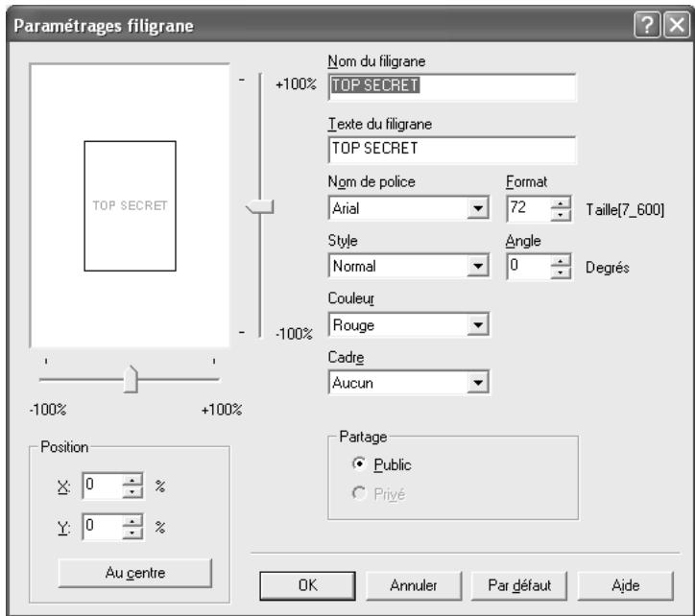Click the Au centre position button
Image resolution: width=695 pixels, height=616 pixels.
click(135, 573)
